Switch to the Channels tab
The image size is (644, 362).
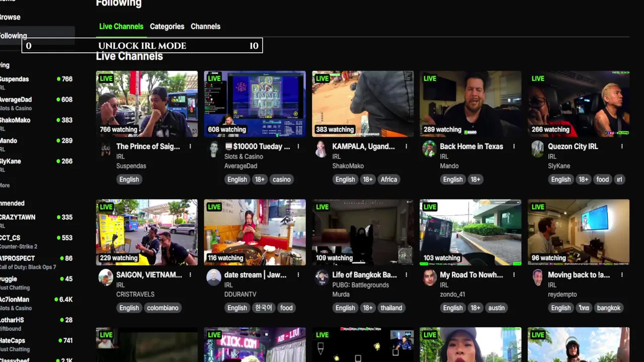(205, 26)
